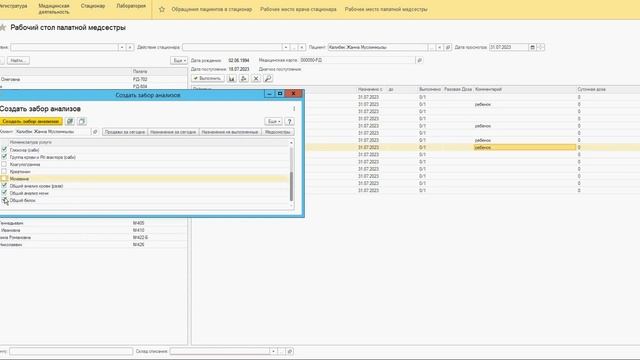Clear the first filter field with its x button
Image resolution: width=640 pixels, height=360 pixels.
tap(130, 47)
